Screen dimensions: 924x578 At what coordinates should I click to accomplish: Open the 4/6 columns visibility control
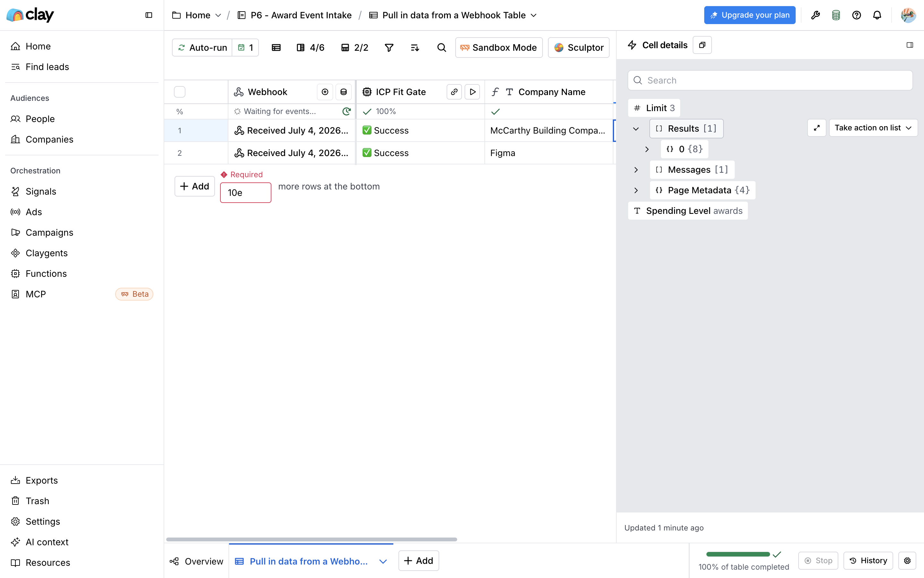point(311,48)
